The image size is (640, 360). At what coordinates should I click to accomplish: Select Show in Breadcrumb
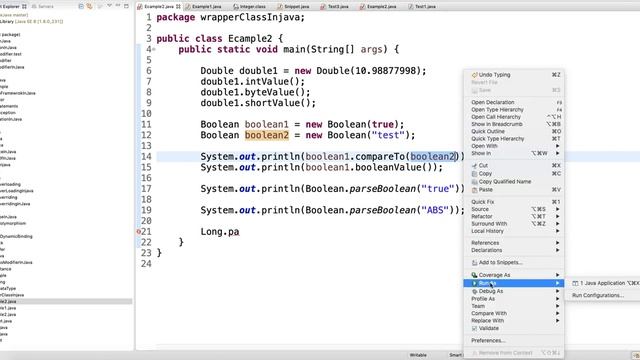(x=514, y=124)
